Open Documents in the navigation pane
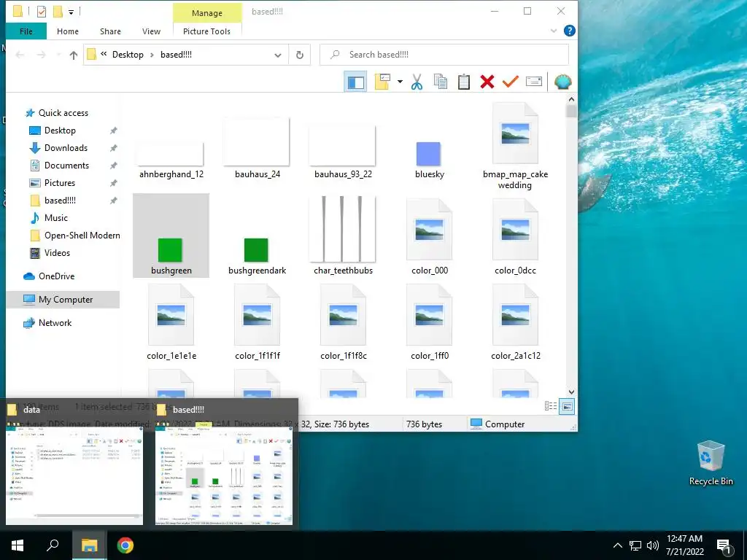 pos(66,166)
